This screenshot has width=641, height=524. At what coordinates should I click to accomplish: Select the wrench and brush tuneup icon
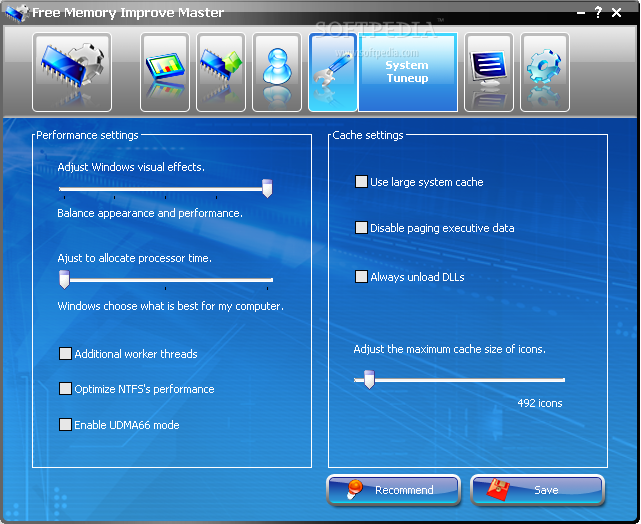click(333, 72)
